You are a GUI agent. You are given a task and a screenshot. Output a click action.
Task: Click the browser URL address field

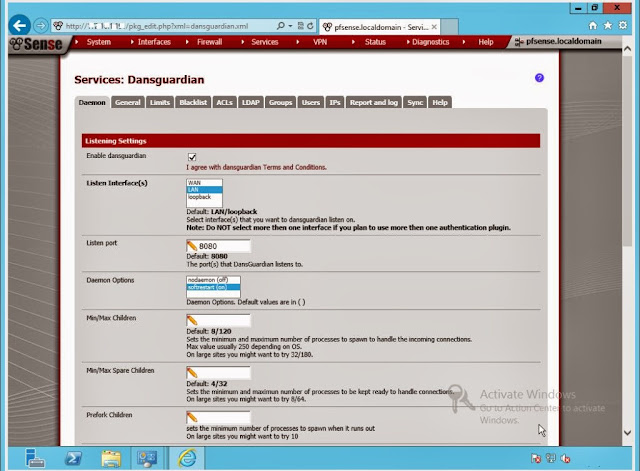pos(163,26)
